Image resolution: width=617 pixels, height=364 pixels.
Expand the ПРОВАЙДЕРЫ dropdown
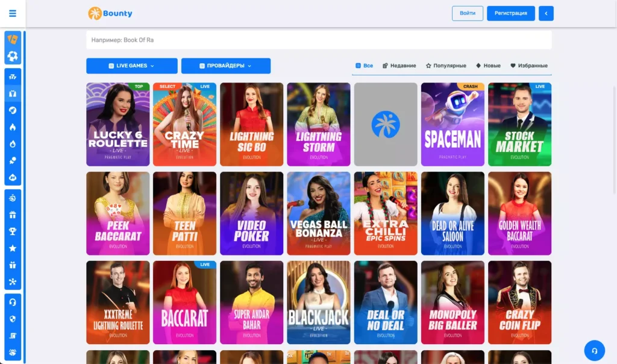click(x=226, y=66)
